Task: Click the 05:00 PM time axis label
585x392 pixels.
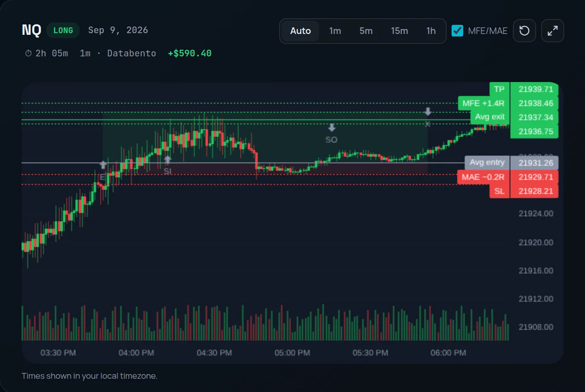Action: pyautogui.click(x=292, y=353)
